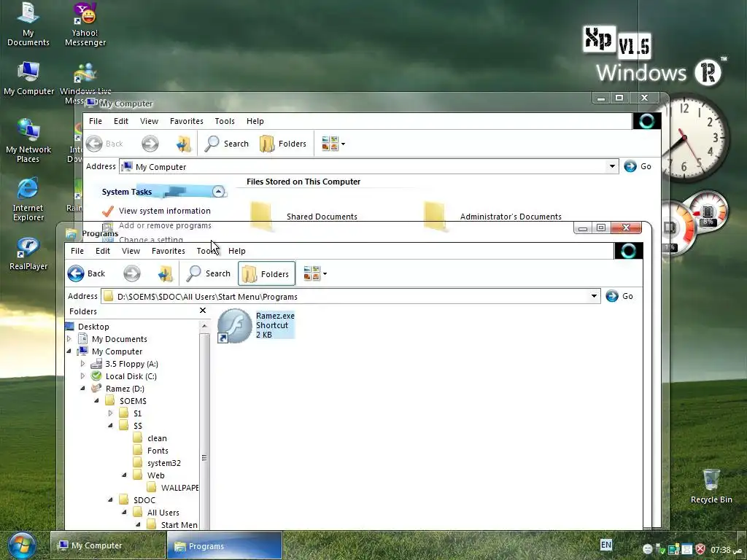
Task: Switch to My Computer taskbar button
Action: click(x=108, y=545)
